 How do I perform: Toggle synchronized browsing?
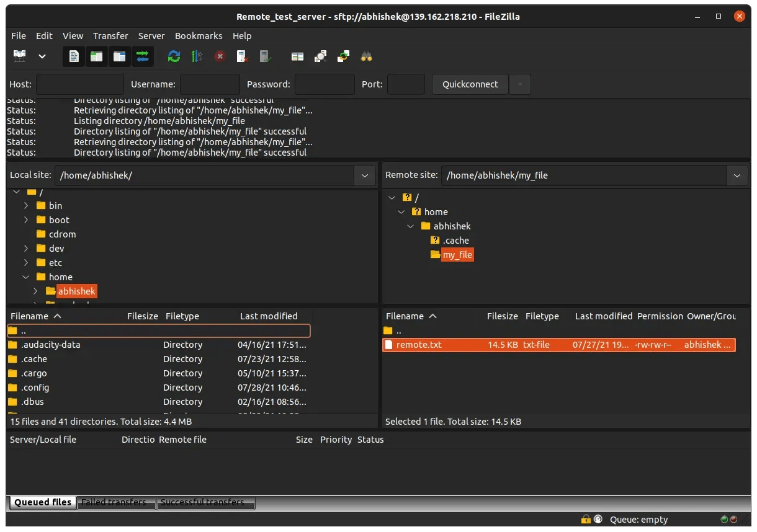pos(343,56)
